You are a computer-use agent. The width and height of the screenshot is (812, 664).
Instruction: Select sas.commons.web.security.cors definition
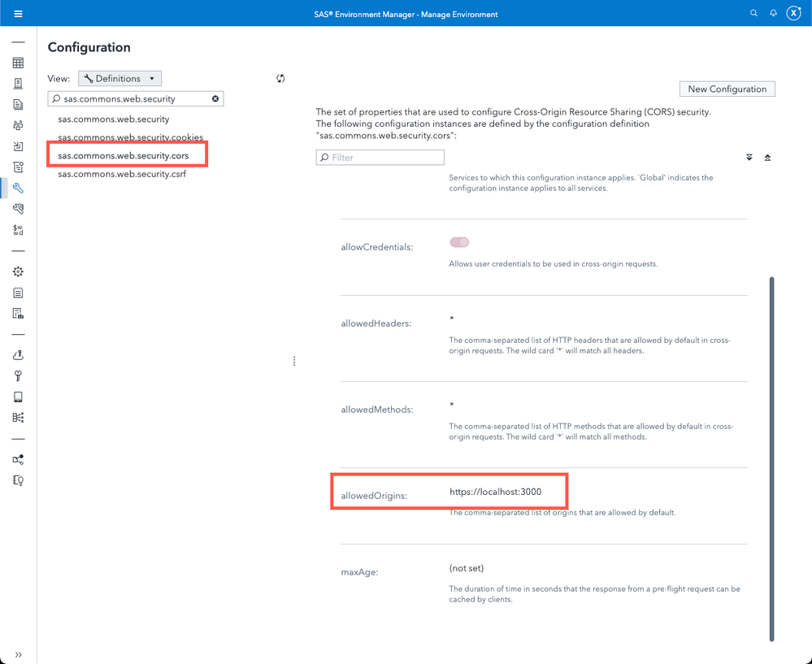[124, 155]
